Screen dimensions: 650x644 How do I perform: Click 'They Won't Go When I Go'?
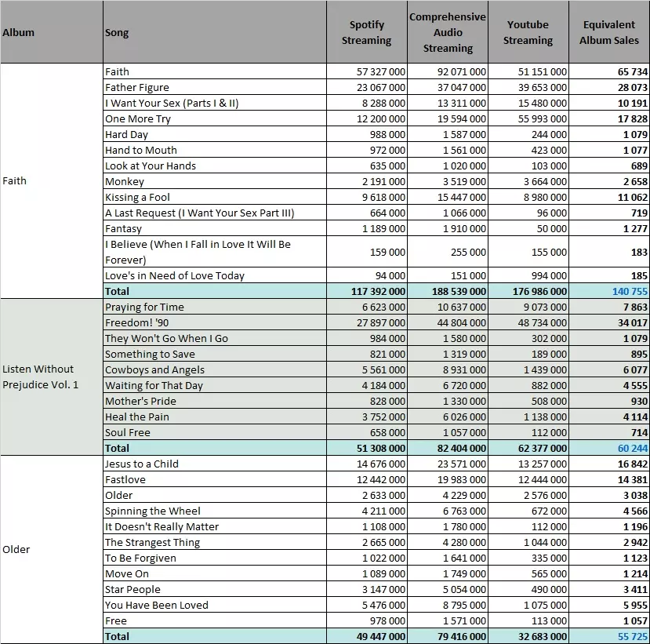(215, 338)
